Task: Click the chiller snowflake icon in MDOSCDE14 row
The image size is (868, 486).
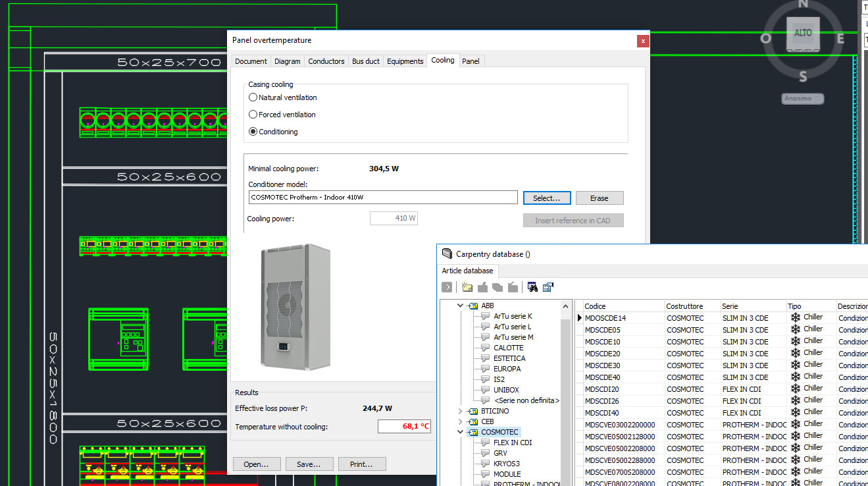Action: (795, 318)
